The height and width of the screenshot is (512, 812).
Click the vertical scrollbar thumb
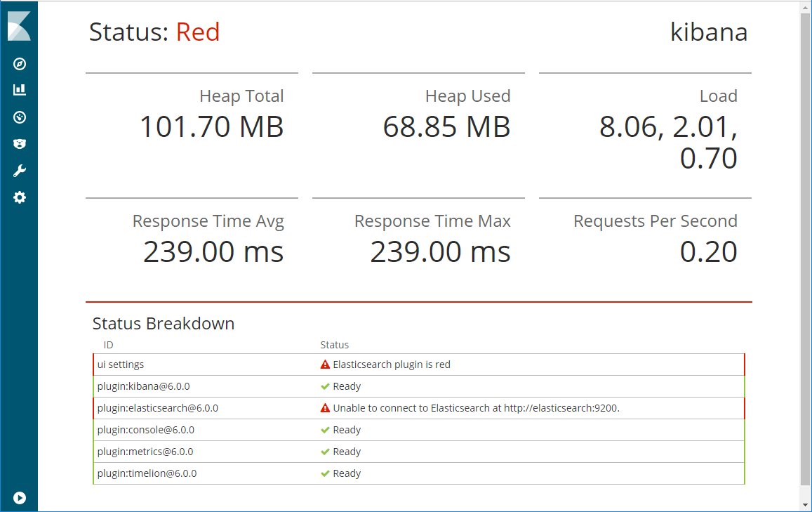pyautogui.click(x=805, y=246)
